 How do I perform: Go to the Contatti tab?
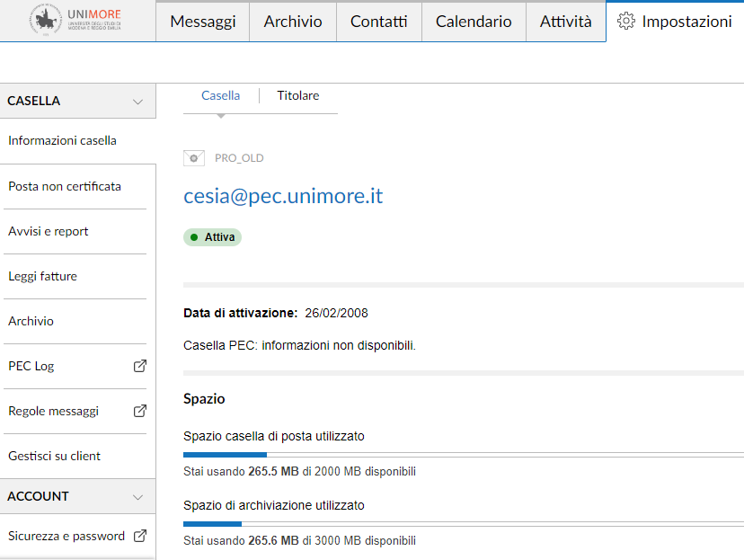(378, 22)
